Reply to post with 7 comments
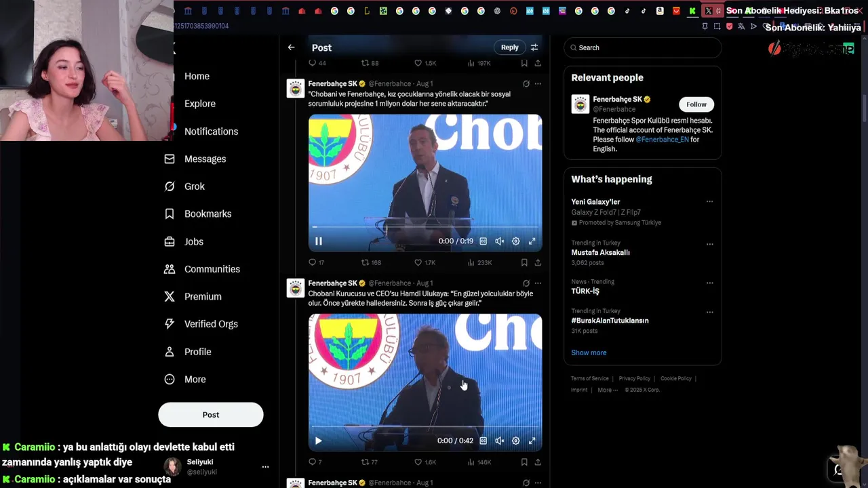This screenshot has height=488, width=868. 315,462
